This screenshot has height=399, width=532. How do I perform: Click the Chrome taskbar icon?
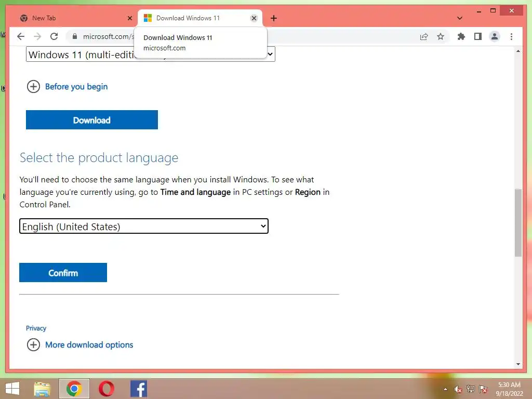(74, 389)
